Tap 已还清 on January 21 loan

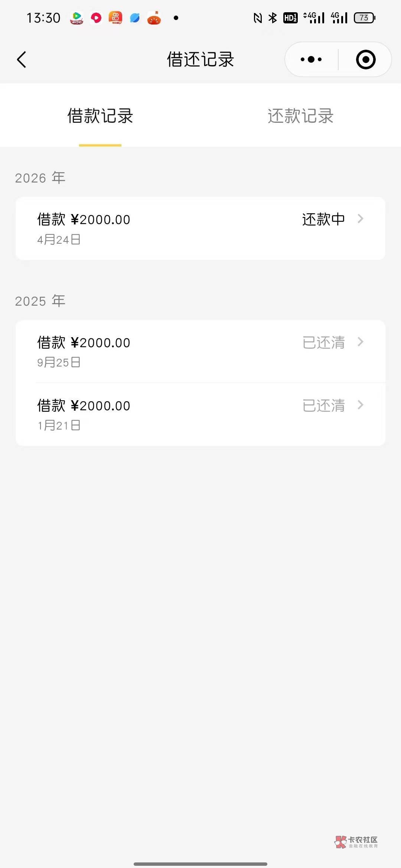323,405
